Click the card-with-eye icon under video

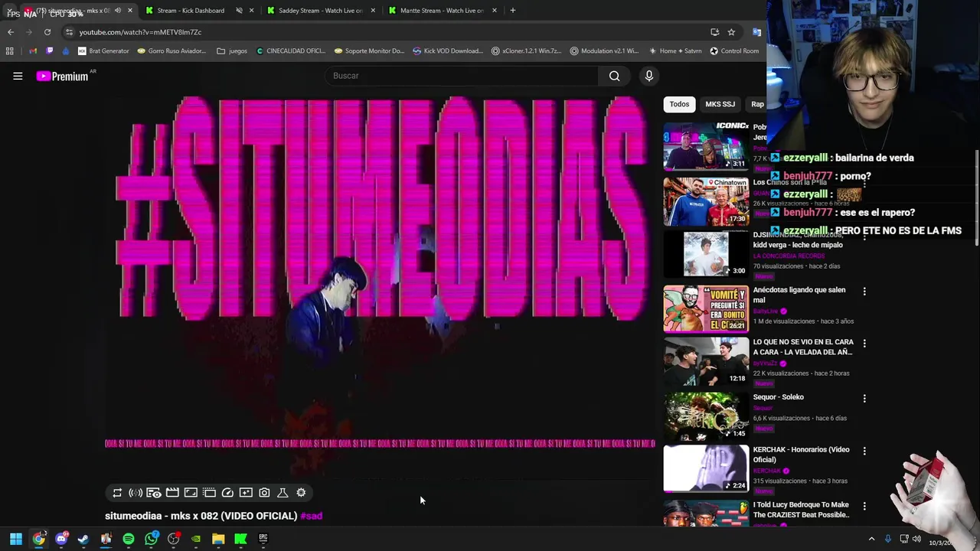pos(154,493)
